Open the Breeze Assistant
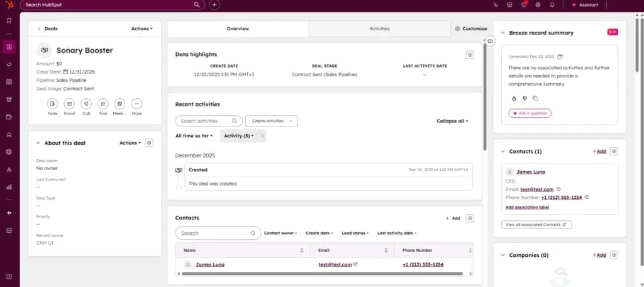This screenshot has width=644, height=287. pos(585,5)
